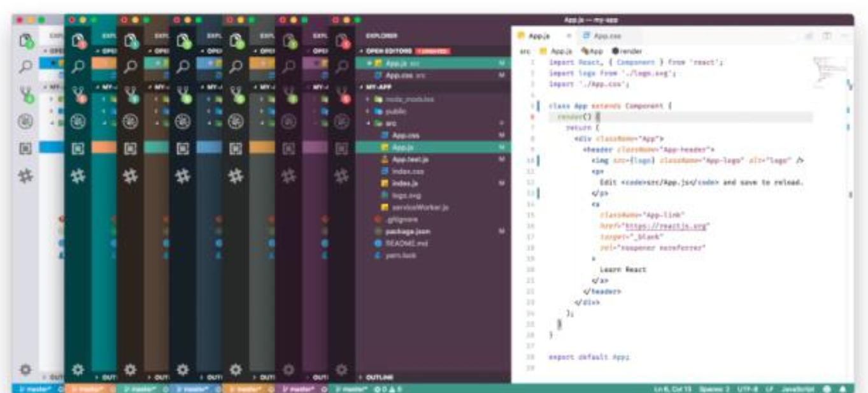Click the LF end-of-line indicator
The image size is (868, 393).
click(769, 389)
